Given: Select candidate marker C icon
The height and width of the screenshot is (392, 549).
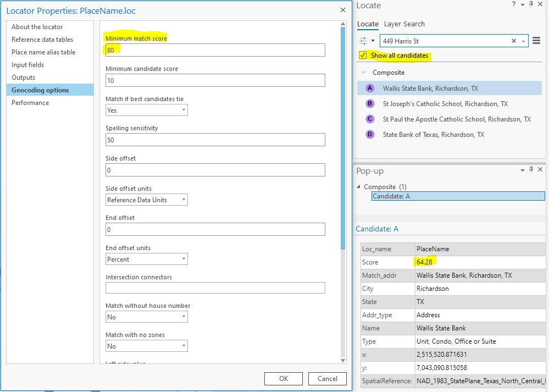Looking at the screenshot, I should tap(370, 119).
